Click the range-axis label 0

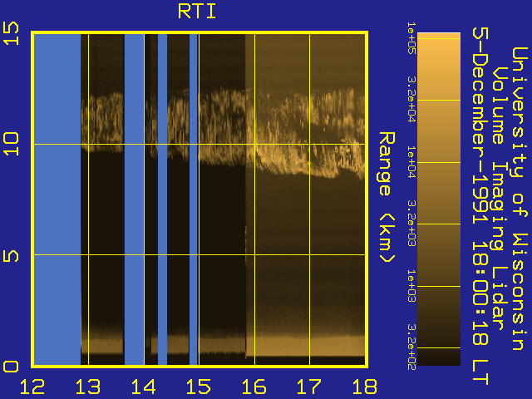coord(11,367)
